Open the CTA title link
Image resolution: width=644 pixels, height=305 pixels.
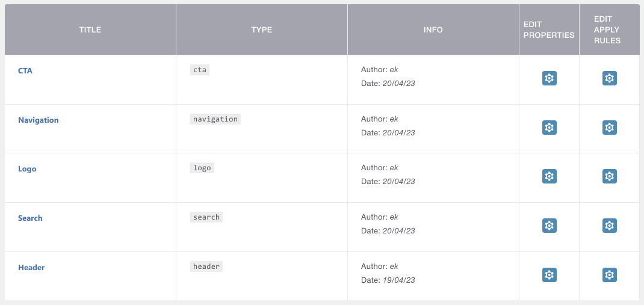pyautogui.click(x=25, y=70)
